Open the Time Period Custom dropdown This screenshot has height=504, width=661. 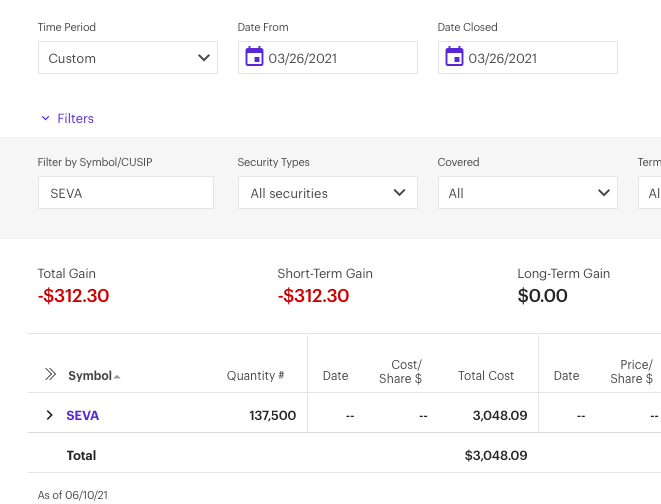[x=127, y=58]
